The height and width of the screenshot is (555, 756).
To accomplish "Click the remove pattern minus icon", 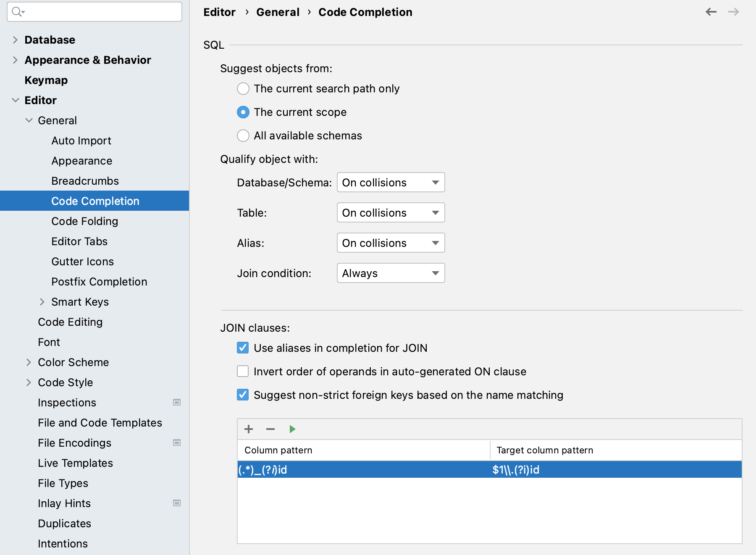I will [x=270, y=429].
